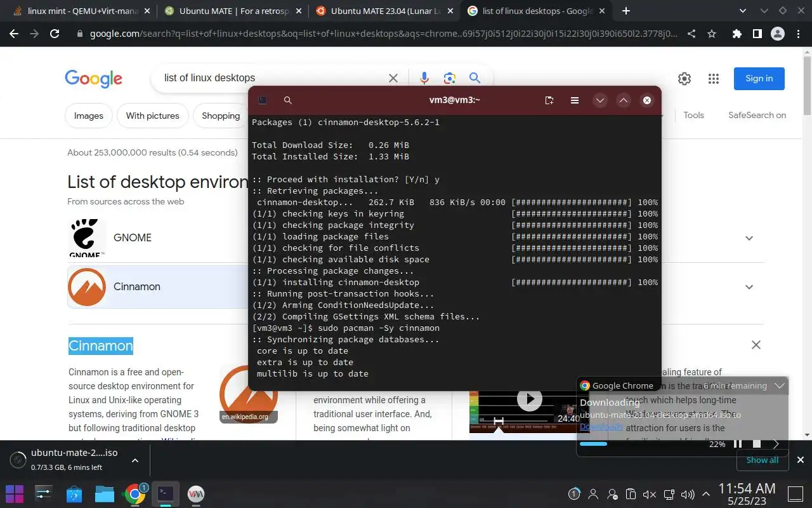
Task: Filter results by Shopping
Action: pos(220,116)
